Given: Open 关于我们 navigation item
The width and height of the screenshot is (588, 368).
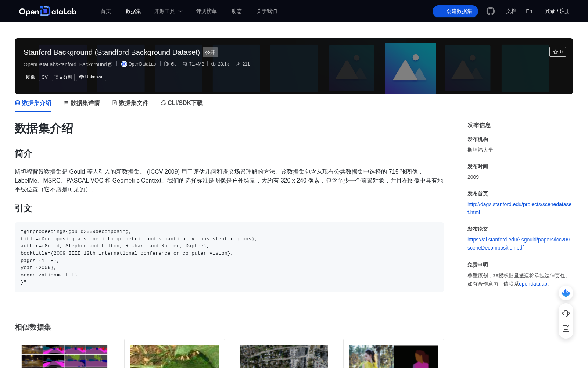Looking at the screenshot, I should [x=267, y=11].
